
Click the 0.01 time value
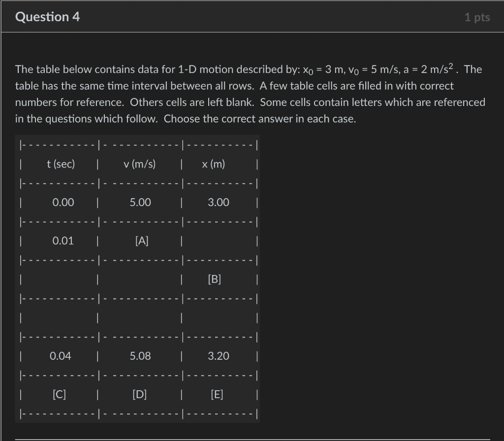point(62,240)
